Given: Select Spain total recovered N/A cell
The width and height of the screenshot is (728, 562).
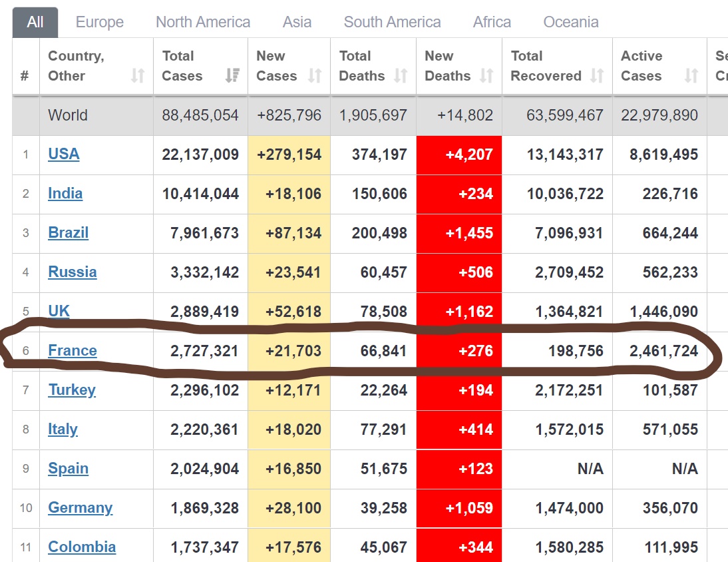Looking at the screenshot, I should pyautogui.click(x=590, y=469).
